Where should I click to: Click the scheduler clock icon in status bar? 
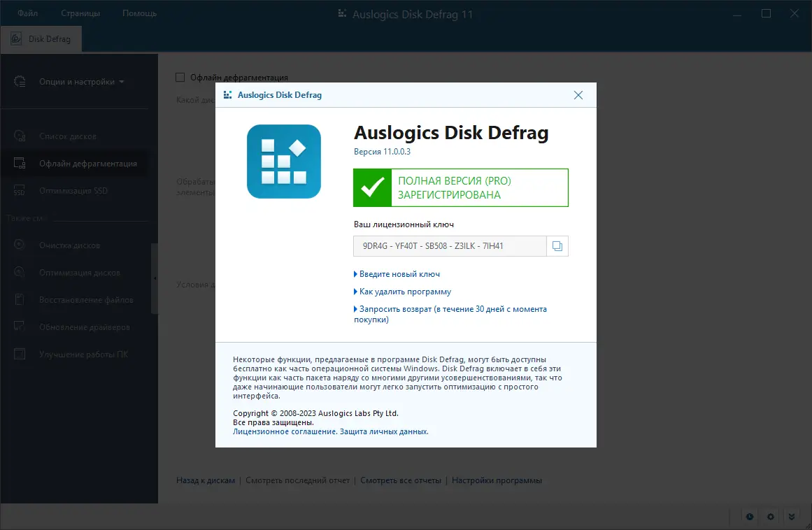749,517
